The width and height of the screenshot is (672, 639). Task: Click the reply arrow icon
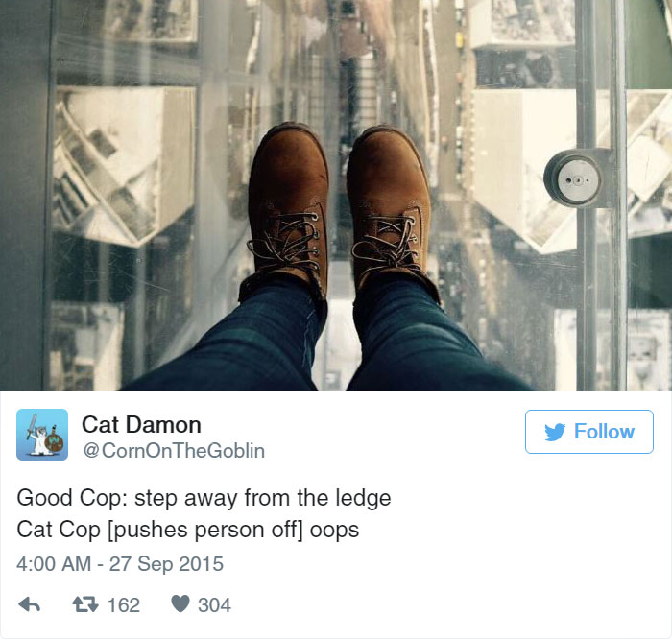point(29,604)
